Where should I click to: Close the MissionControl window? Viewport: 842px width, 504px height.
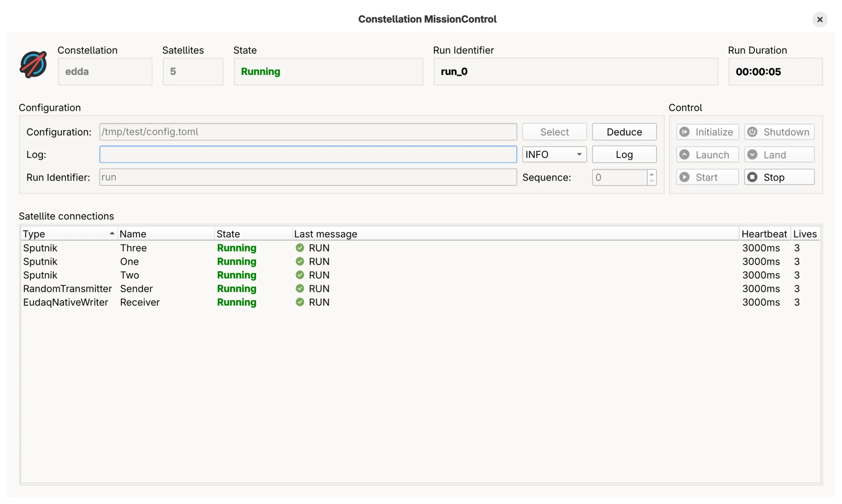(x=820, y=19)
